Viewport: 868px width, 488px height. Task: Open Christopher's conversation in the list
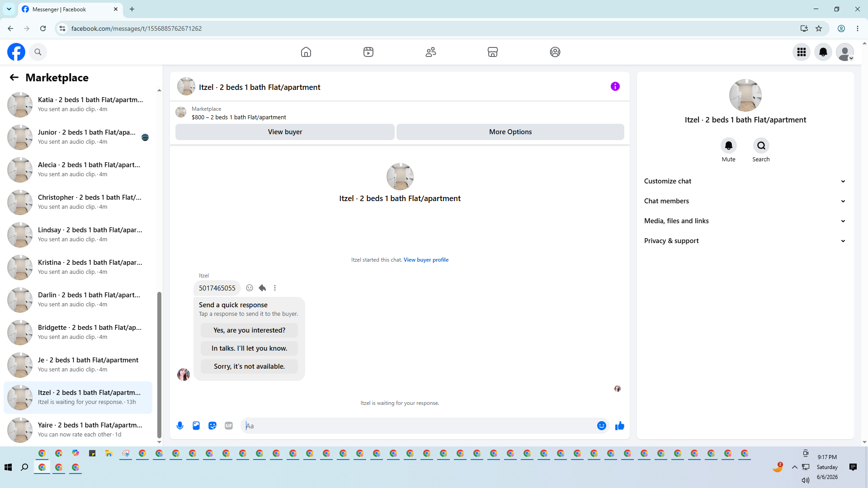(78, 202)
